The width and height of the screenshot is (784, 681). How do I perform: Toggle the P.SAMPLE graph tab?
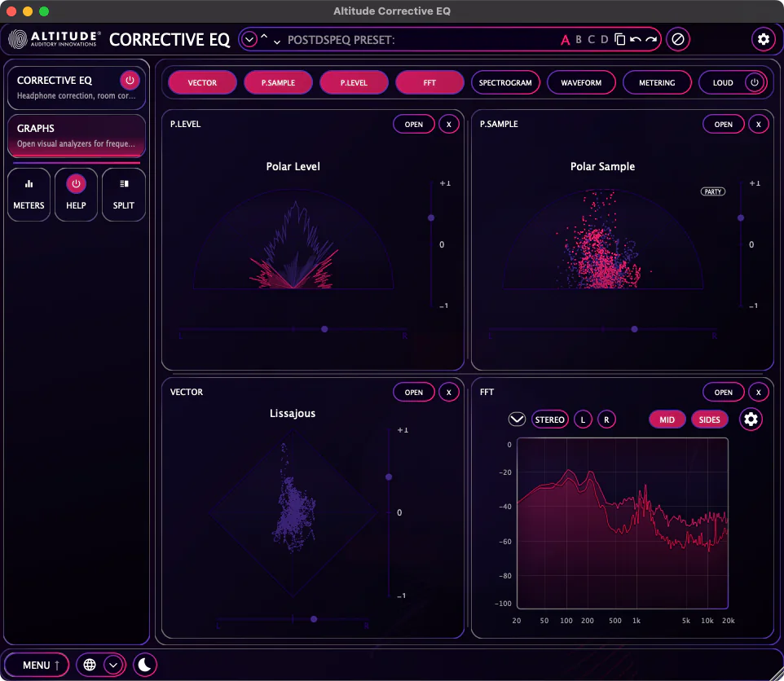278,82
